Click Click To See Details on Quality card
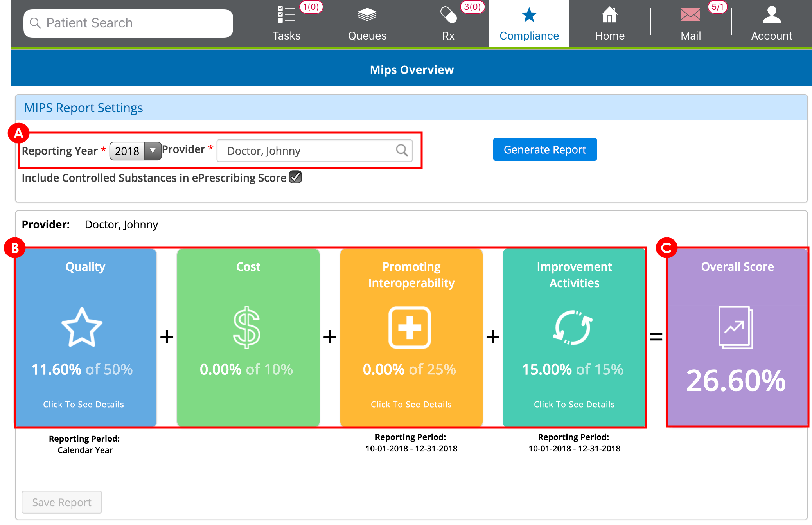812x525 pixels. point(83,404)
